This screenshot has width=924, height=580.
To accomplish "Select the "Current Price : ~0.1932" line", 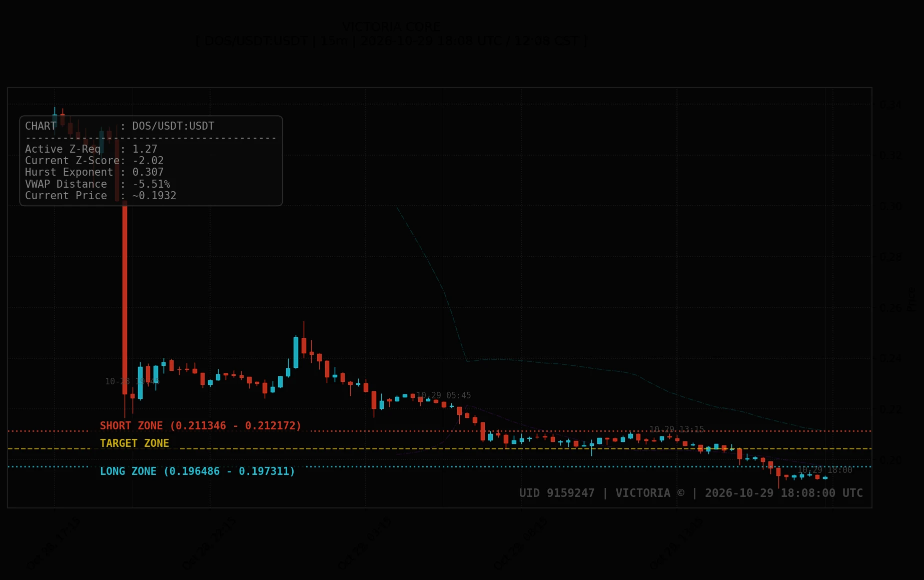I will pos(101,196).
